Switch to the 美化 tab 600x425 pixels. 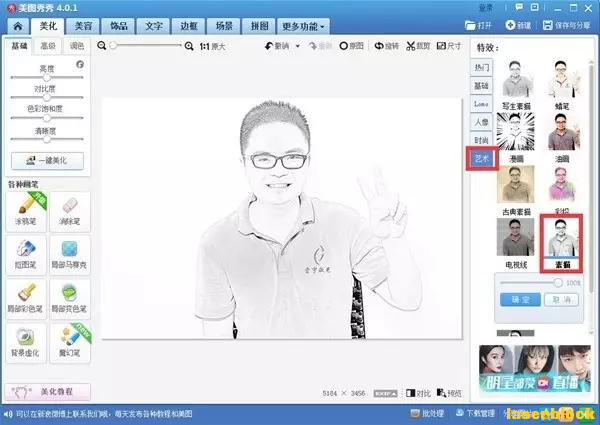(x=48, y=26)
